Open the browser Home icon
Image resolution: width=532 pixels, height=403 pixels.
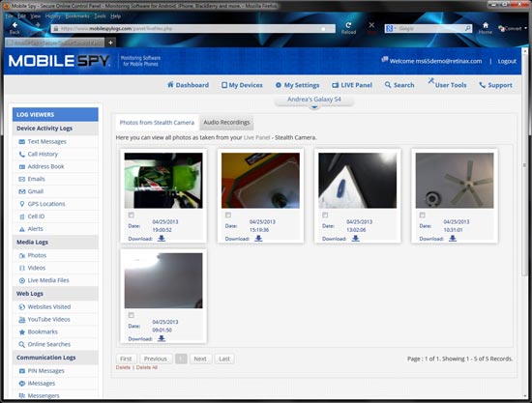(x=486, y=28)
